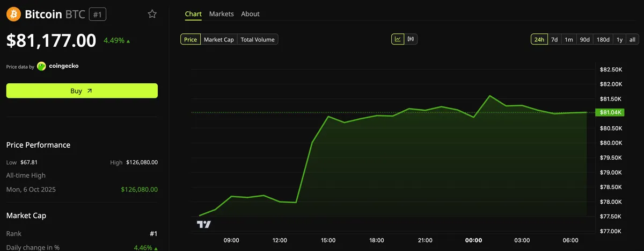This screenshot has height=251, width=644.
Task: Click the Daily change in % label
Action: tap(33, 248)
